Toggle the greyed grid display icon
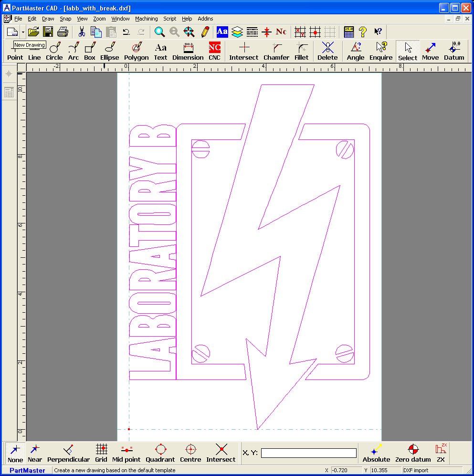474x476 pixels. tap(330, 32)
